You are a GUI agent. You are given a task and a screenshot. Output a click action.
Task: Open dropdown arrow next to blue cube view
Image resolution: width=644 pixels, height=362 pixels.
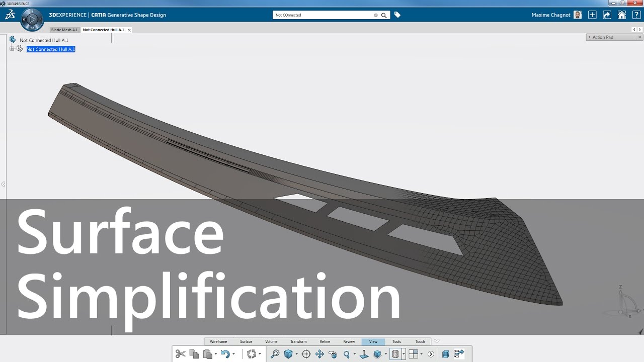point(296,354)
